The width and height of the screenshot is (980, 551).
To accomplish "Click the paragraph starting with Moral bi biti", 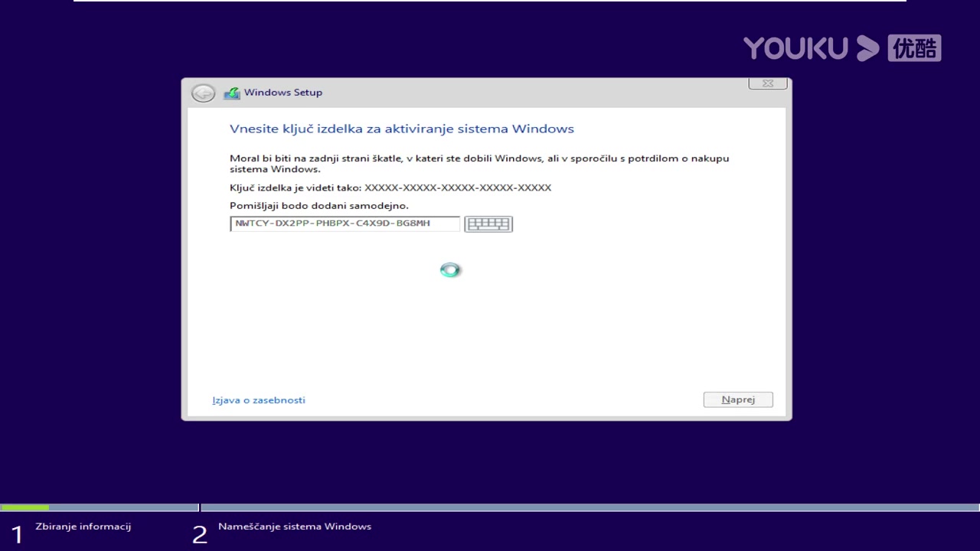I will point(479,164).
